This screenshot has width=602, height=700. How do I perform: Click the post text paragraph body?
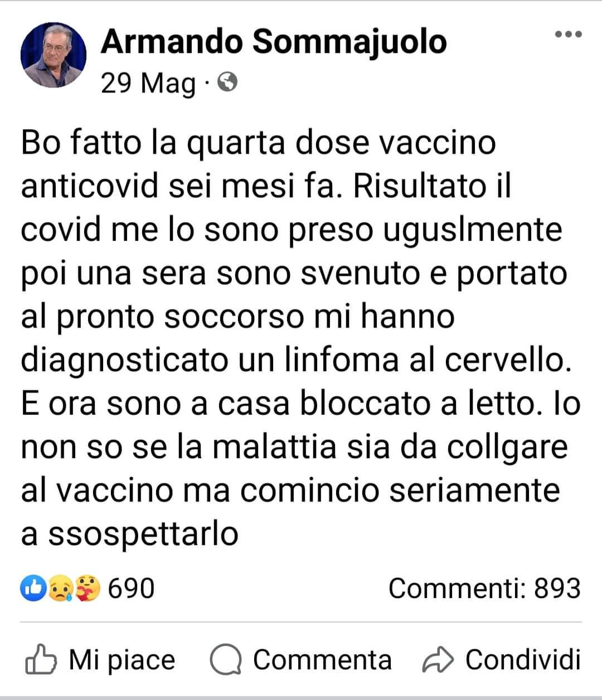coord(301,339)
